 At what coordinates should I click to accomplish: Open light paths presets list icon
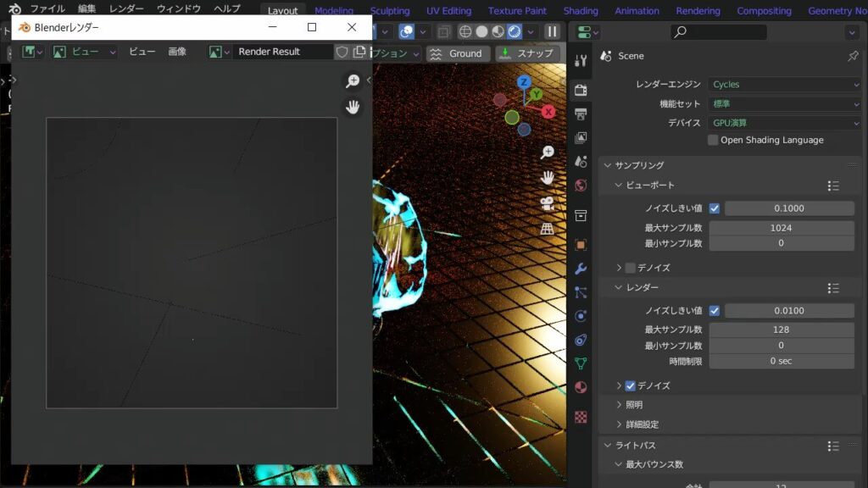coord(833,446)
